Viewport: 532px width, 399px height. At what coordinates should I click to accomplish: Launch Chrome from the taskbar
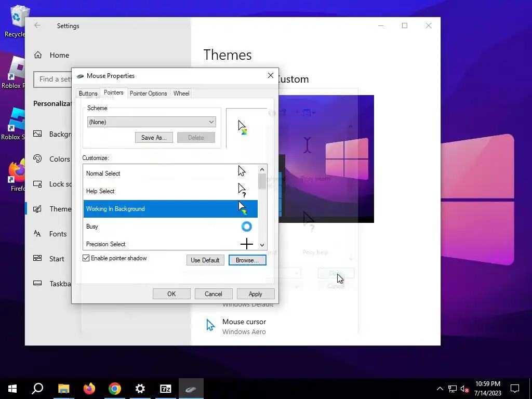115,389
